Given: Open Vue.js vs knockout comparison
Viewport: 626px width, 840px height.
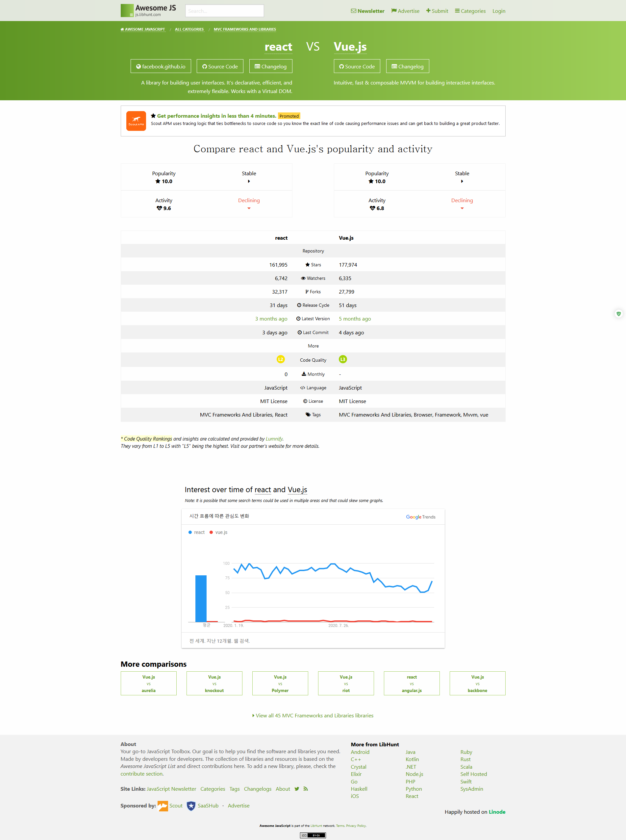Looking at the screenshot, I should [214, 683].
